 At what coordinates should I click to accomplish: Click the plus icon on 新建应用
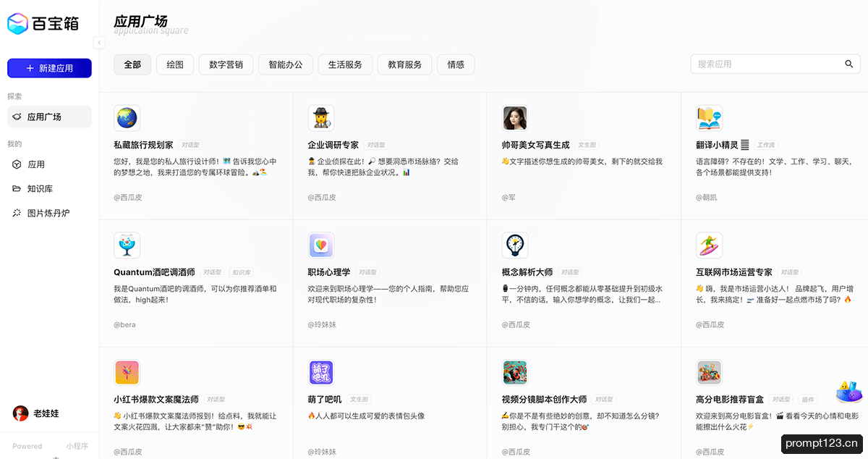tap(30, 68)
